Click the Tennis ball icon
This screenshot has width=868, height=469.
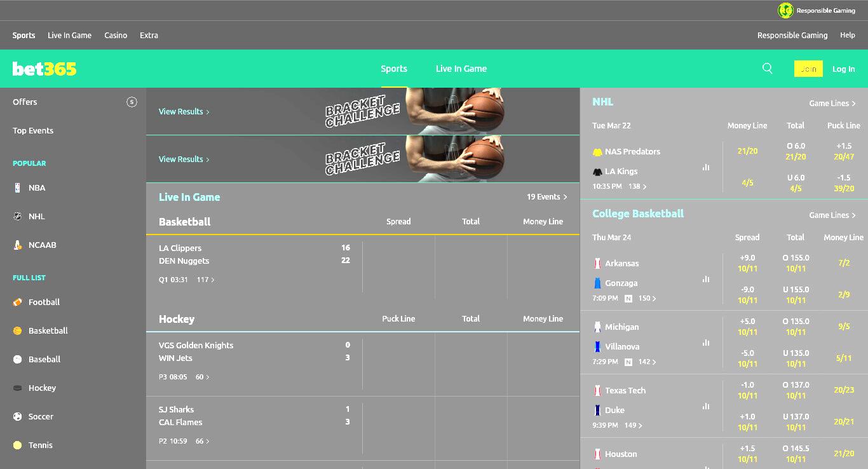(x=18, y=445)
